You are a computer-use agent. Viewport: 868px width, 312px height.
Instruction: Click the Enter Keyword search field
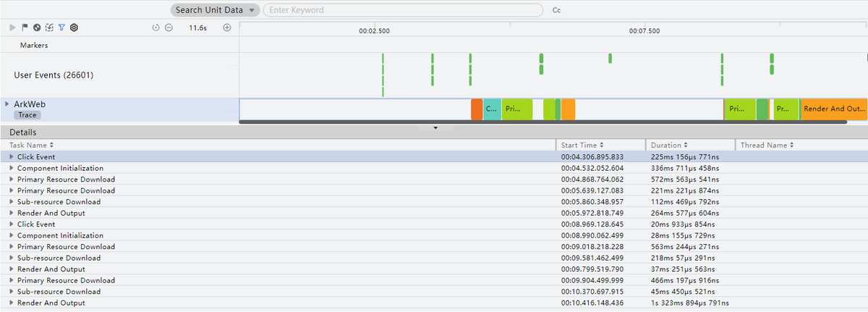point(402,10)
